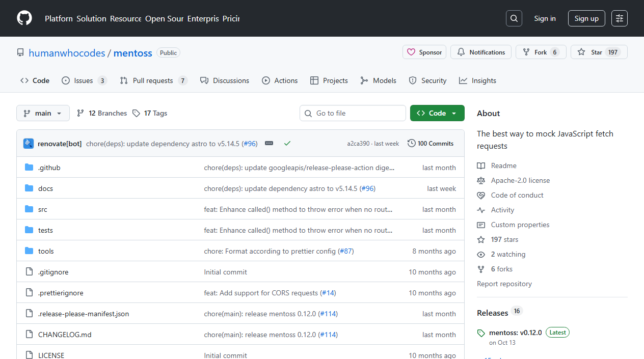Go to the Discussions tab
Screen dimensions: 644x359
225,80
